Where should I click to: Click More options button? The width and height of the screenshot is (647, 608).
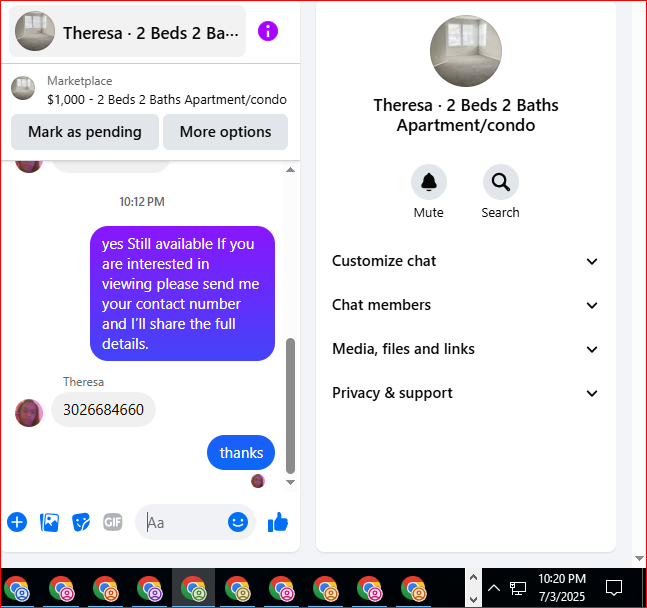coord(225,132)
